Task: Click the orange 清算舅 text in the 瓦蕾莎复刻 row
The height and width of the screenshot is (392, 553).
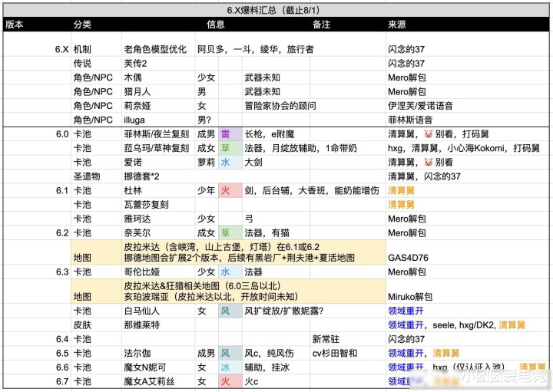Action: click(402, 204)
